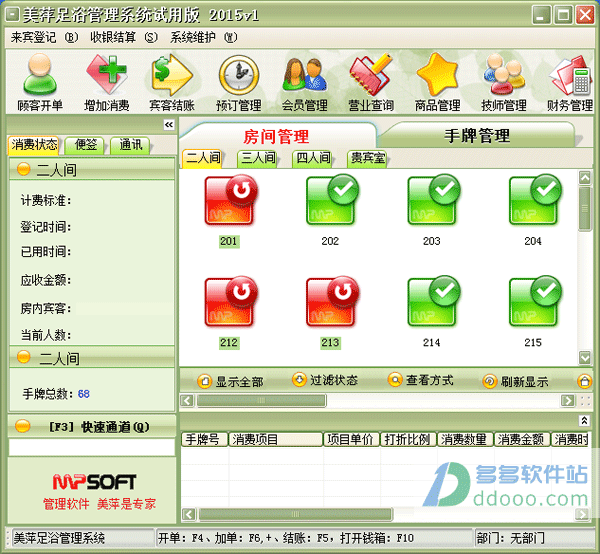Screen dimensions: 600x554
Task: Open the 财务管理 finance icon
Action: pyautogui.click(x=570, y=82)
